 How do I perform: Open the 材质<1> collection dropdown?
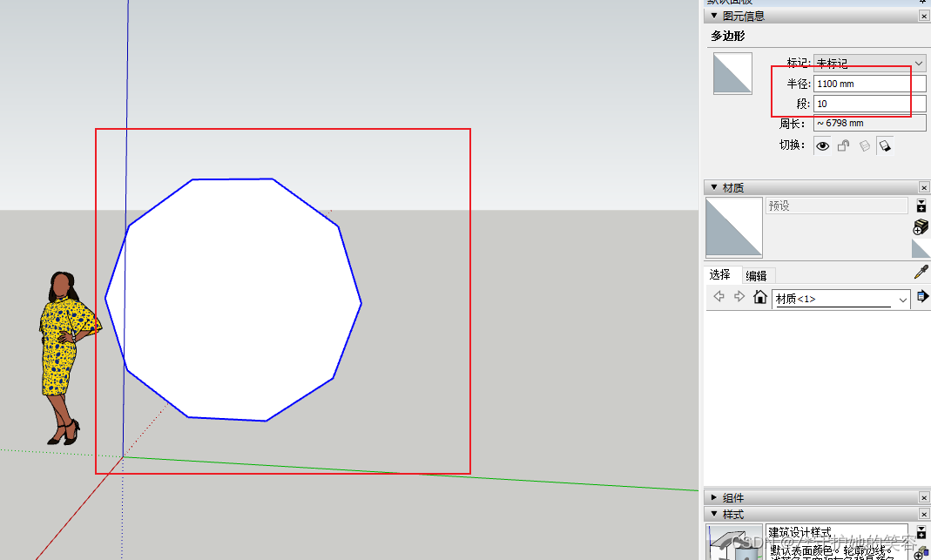840,300
